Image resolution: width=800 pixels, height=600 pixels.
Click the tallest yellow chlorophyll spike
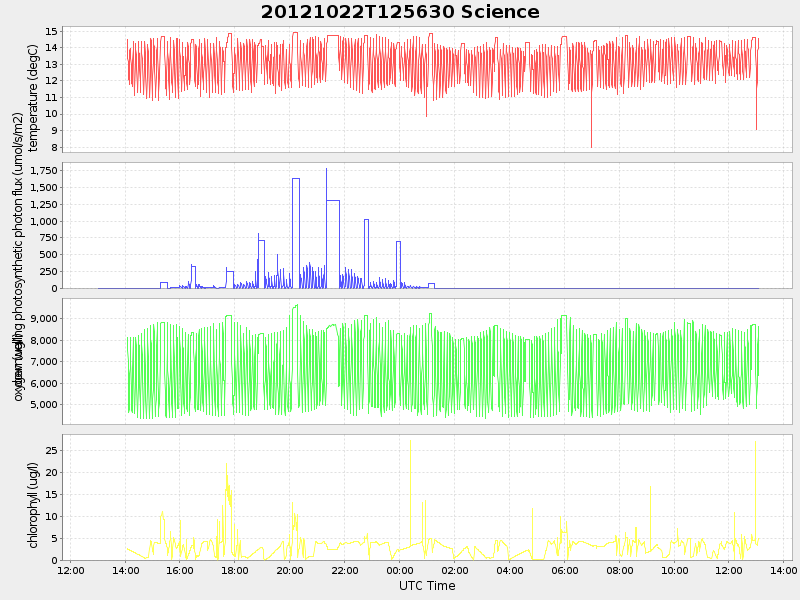pyautogui.click(x=410, y=442)
